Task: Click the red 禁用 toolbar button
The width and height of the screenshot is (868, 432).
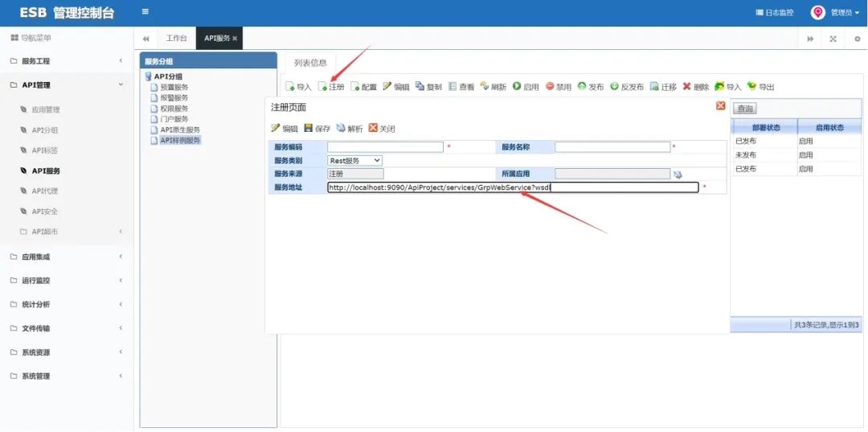Action: coord(559,87)
